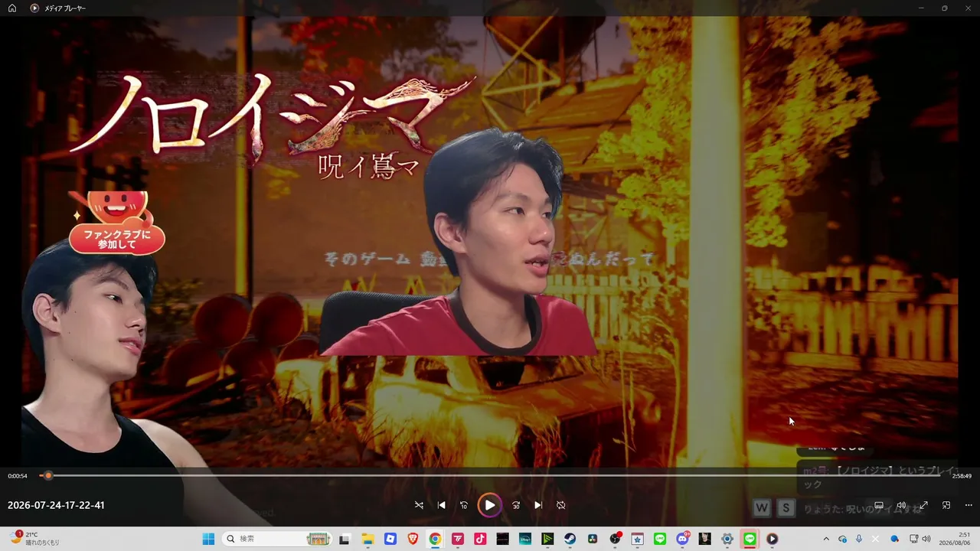Image resolution: width=980 pixels, height=551 pixels.
Task: Skip to the previous track
Action: (441, 505)
